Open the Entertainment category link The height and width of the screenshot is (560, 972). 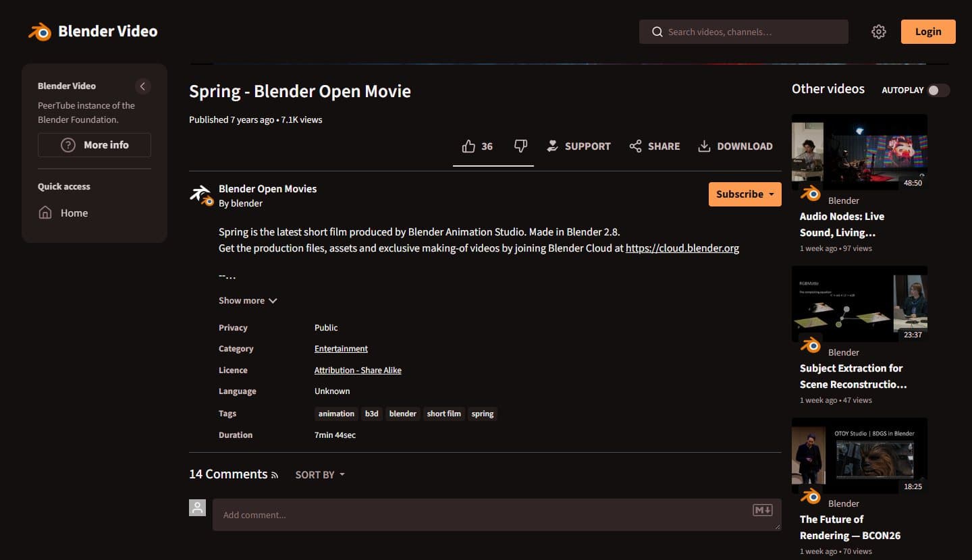pos(341,349)
